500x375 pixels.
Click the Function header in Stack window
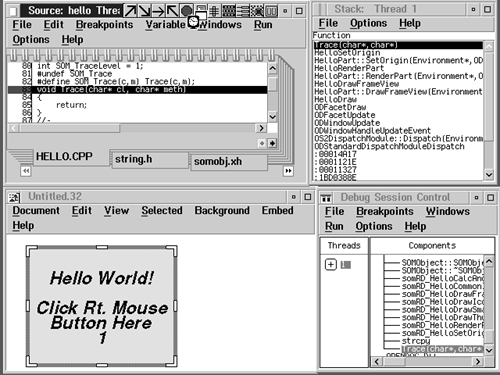pos(331,35)
